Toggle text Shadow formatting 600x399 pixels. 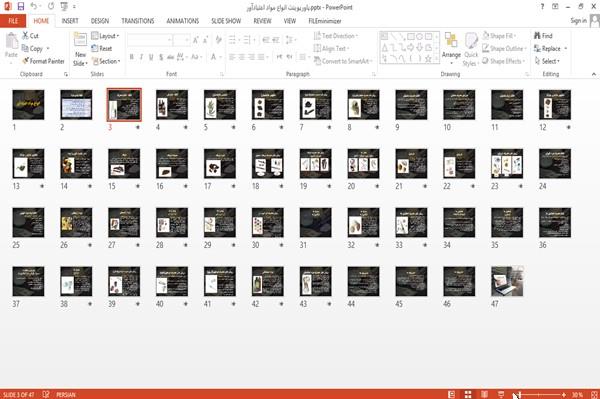pyautogui.click(x=161, y=57)
